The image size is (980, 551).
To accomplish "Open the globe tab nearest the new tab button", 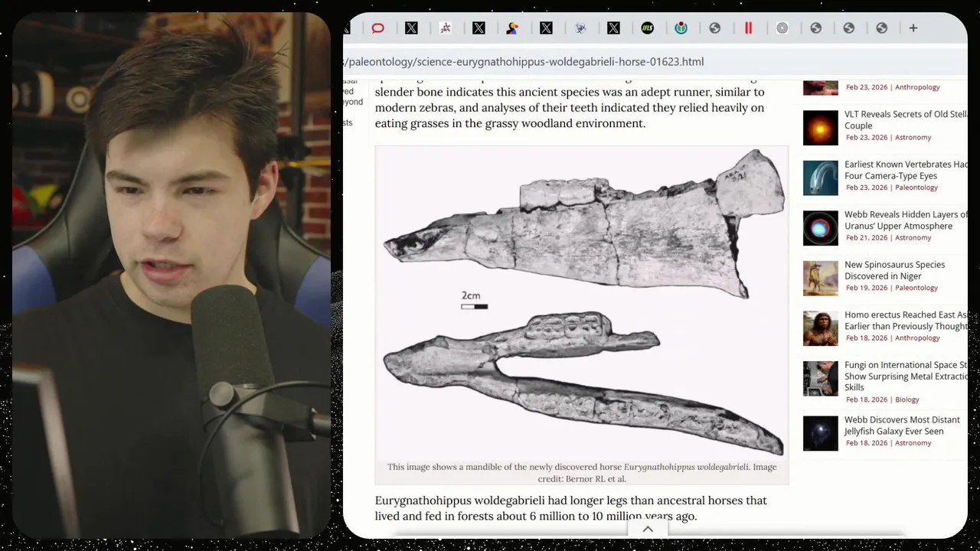I will click(882, 28).
